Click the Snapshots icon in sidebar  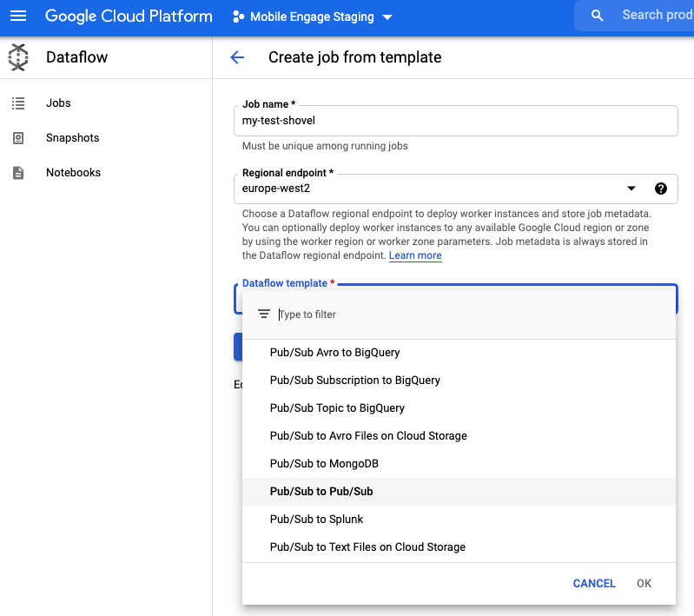point(18,138)
